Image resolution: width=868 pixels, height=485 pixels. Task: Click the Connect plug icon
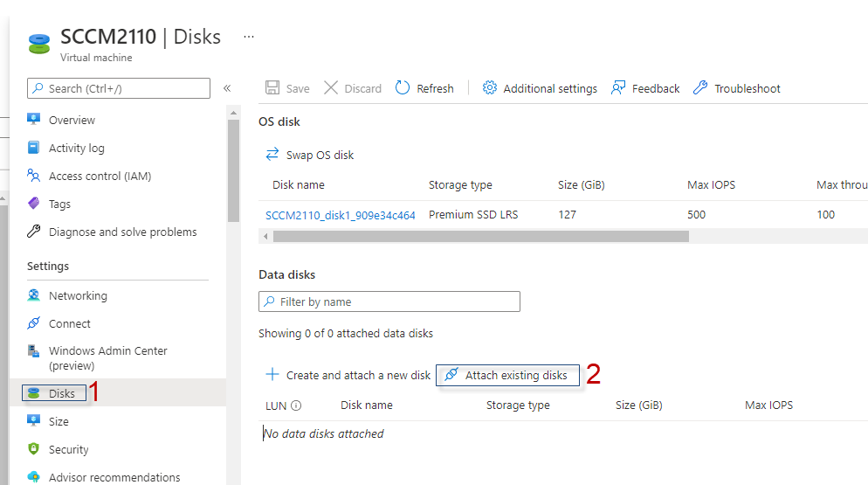click(x=34, y=323)
